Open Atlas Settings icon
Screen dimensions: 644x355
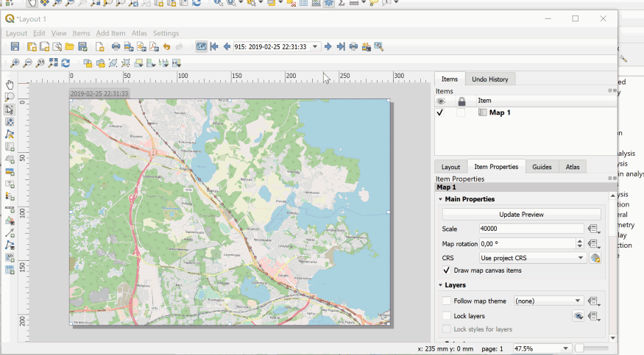[x=379, y=47]
